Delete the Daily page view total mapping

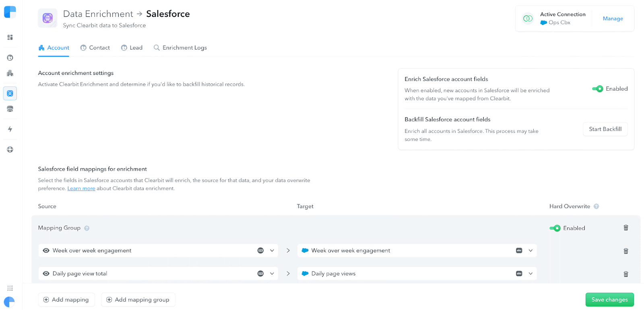point(626,274)
